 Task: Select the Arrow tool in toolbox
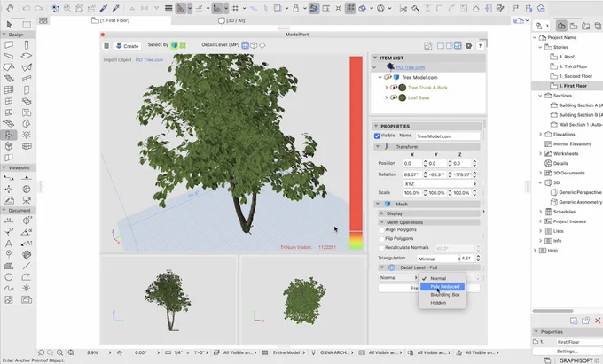coord(9,25)
